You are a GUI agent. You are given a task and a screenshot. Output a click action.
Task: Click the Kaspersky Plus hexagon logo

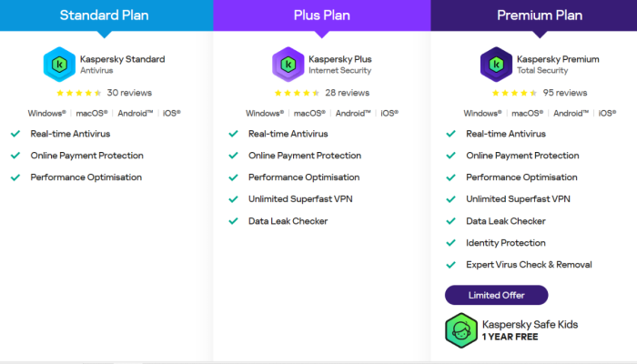coord(288,65)
